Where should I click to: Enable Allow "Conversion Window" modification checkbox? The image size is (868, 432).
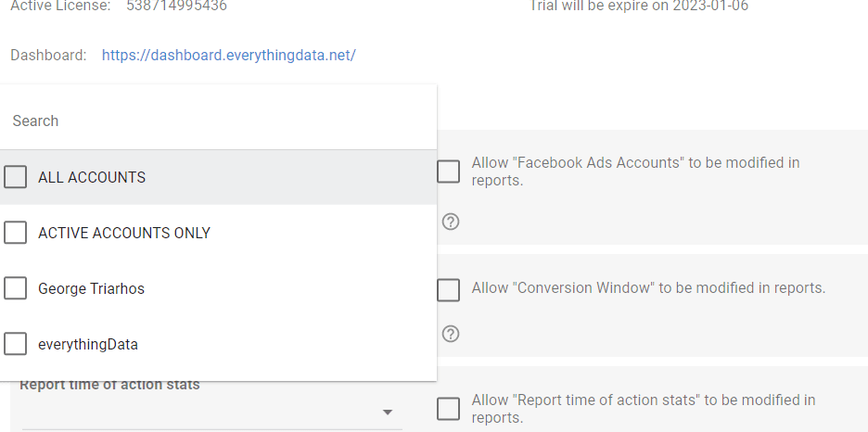click(x=449, y=289)
